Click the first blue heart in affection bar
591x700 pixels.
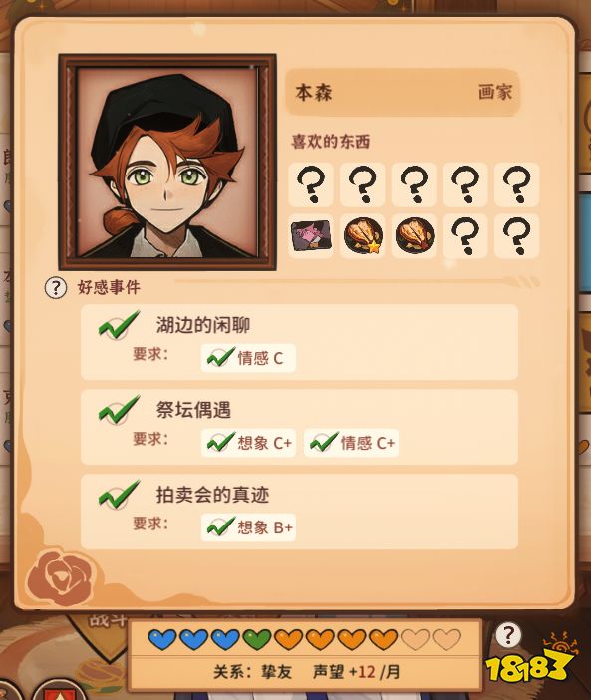tap(162, 639)
